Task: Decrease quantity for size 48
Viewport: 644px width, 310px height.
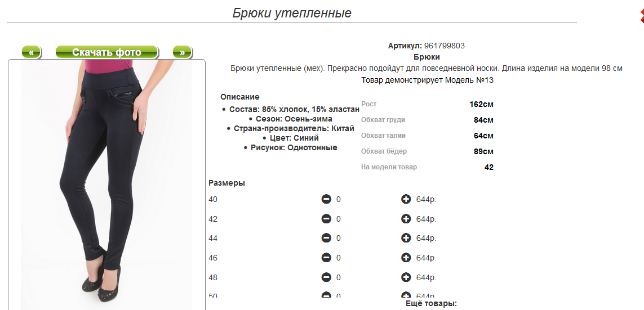Action: pos(326,277)
